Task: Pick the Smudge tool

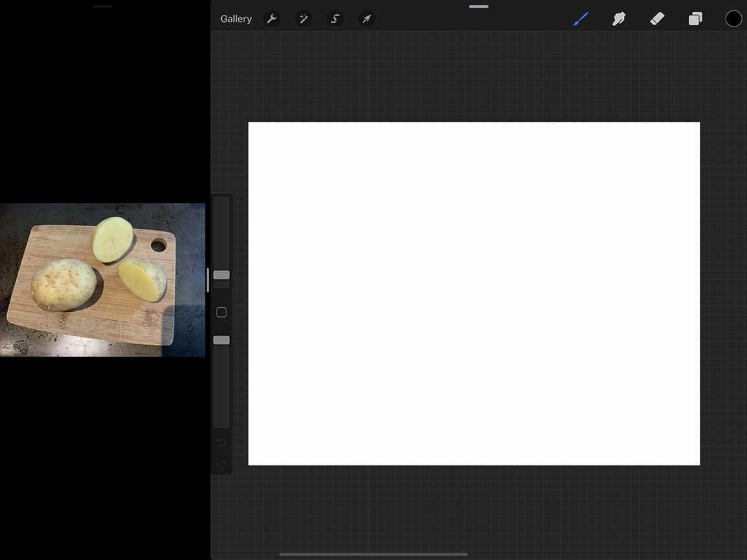Action: (619, 18)
